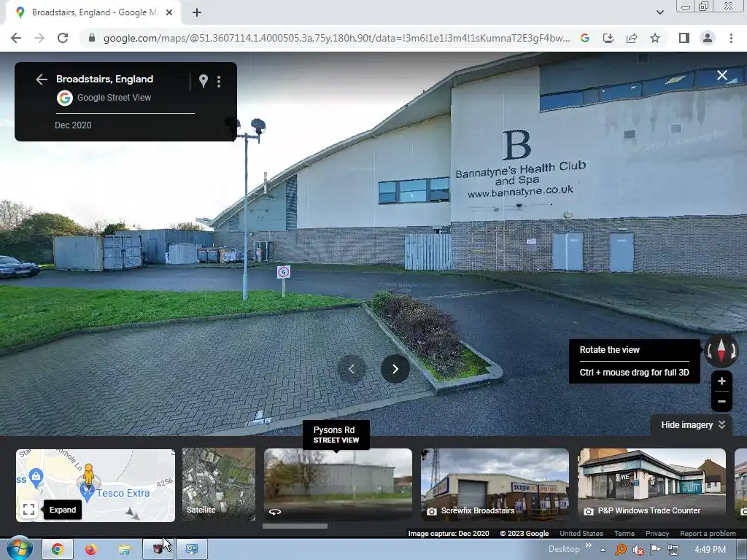
Task: Toggle Chrome side panel
Action: (x=684, y=38)
